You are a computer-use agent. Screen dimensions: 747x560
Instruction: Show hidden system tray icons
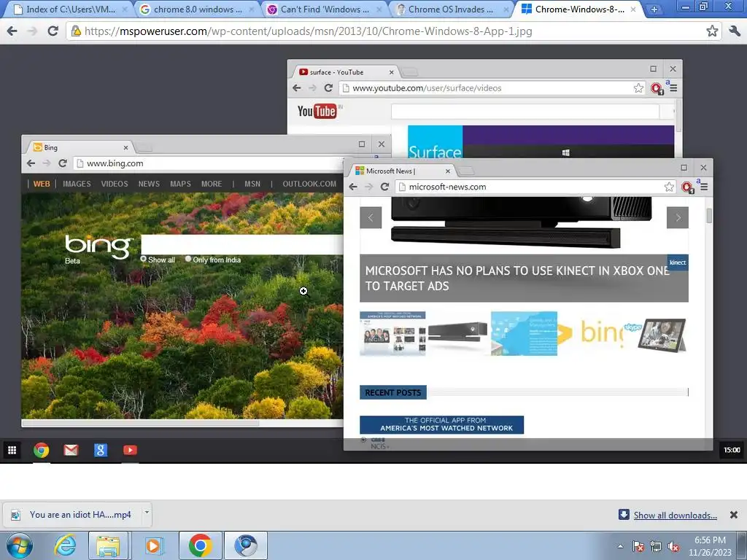(x=620, y=546)
